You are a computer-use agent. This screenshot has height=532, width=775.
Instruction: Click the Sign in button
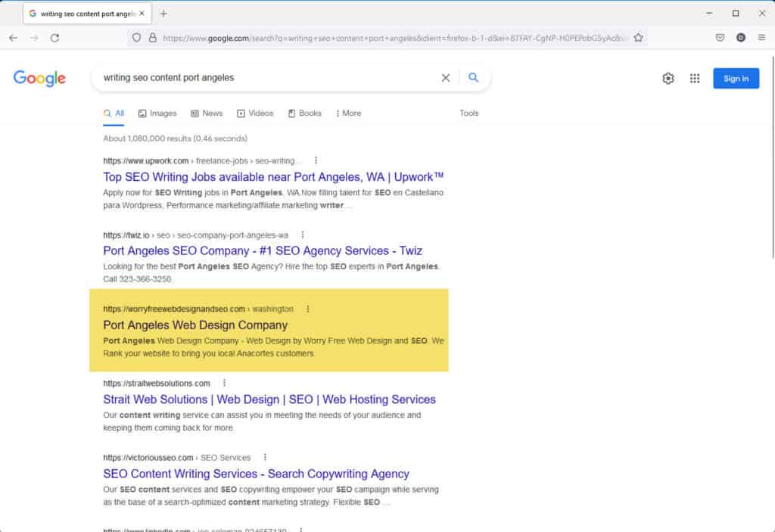point(736,79)
